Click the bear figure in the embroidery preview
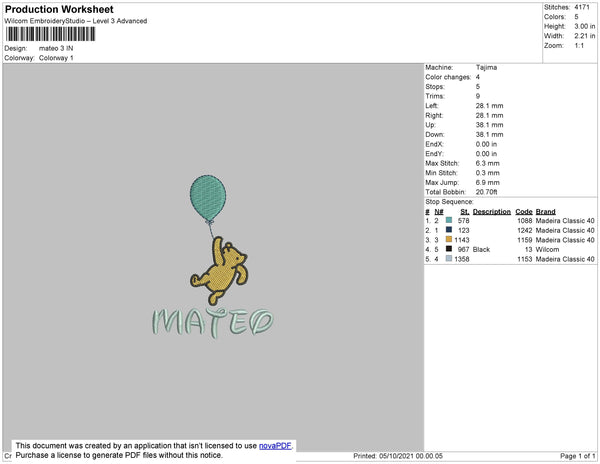Screen dimensions: 600x464 click(219, 270)
